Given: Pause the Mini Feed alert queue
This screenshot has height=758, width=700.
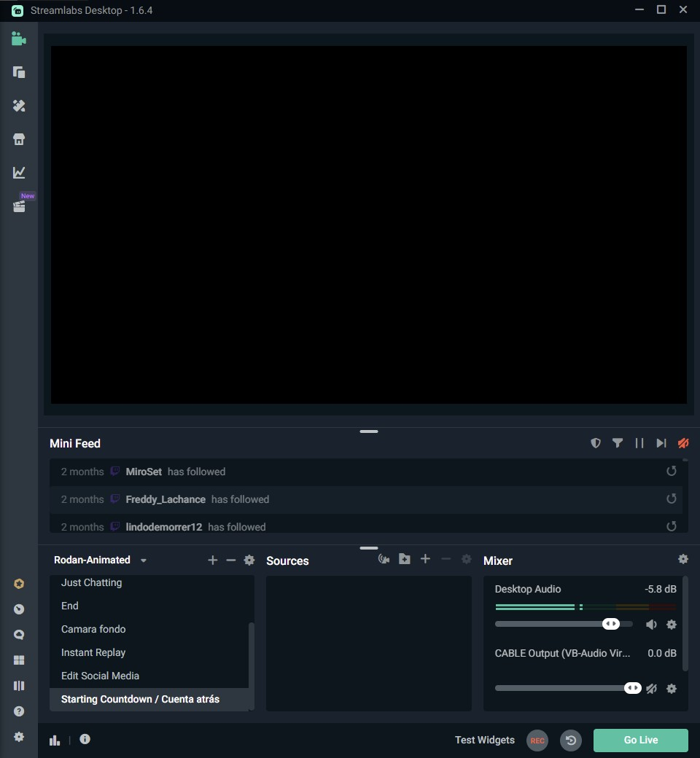Looking at the screenshot, I should (x=639, y=443).
